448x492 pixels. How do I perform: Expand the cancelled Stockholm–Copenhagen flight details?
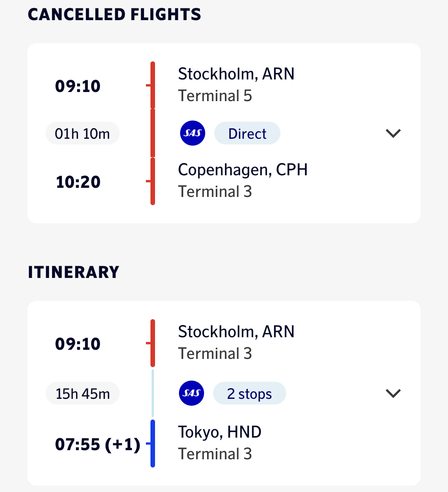tap(393, 133)
